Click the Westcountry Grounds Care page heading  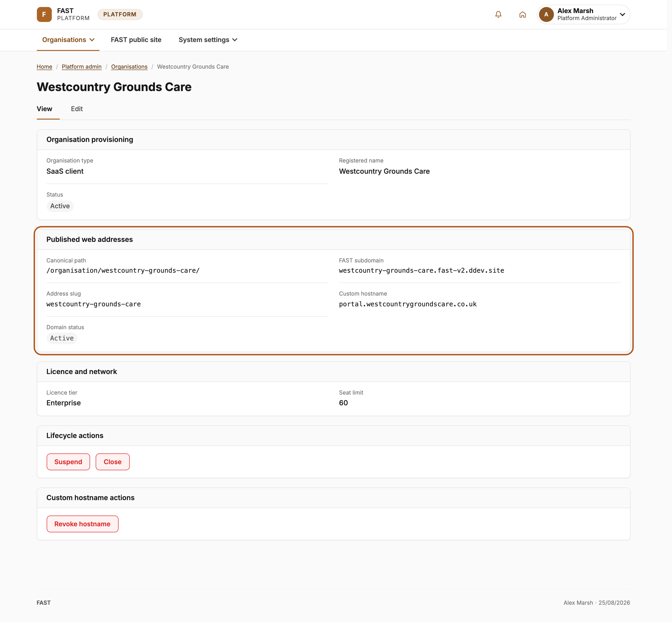[x=114, y=87]
